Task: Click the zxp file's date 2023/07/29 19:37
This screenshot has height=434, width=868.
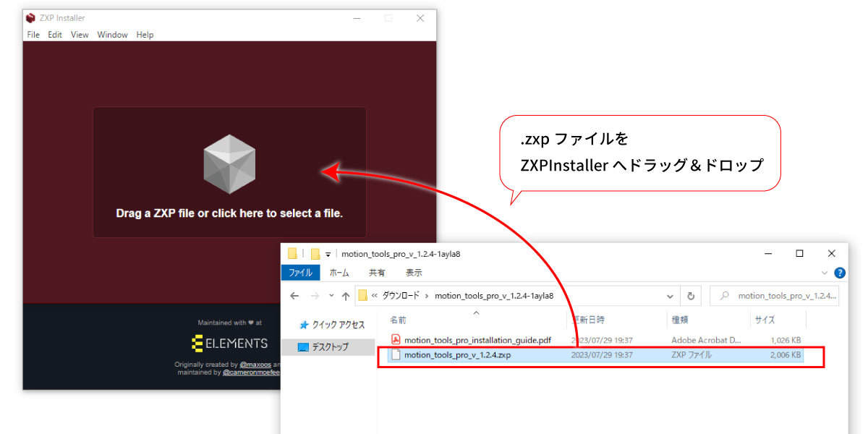Action: point(602,355)
